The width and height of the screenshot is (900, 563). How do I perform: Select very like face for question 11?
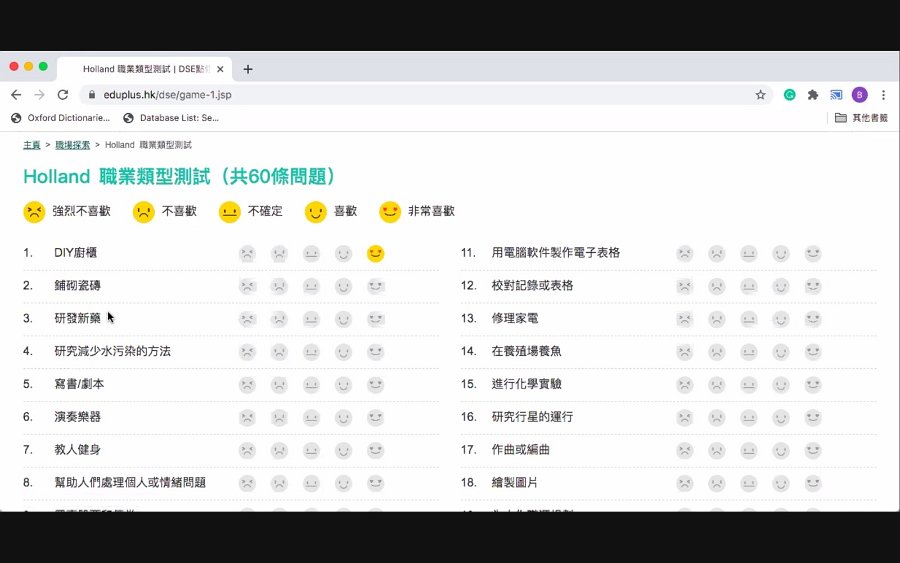coord(813,253)
